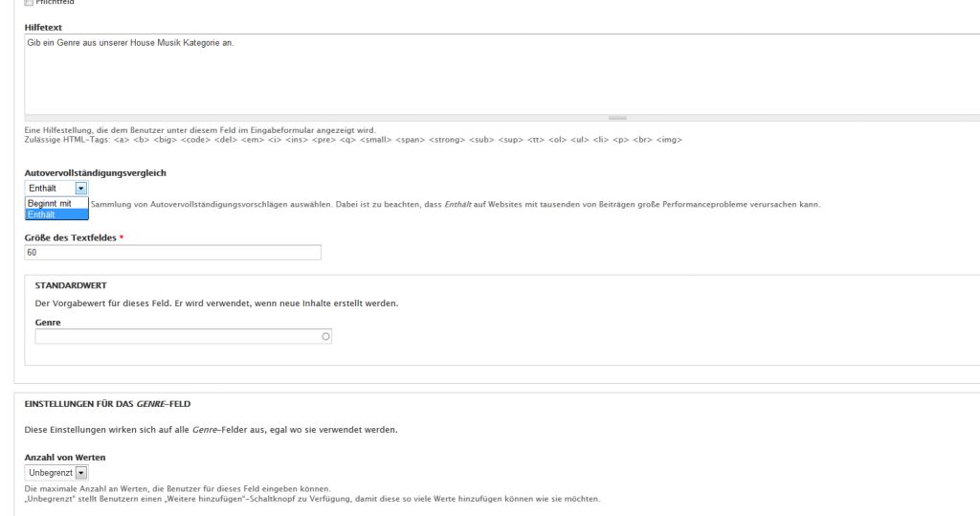
Task: Click the Hilfetext field label
Action: point(43,27)
